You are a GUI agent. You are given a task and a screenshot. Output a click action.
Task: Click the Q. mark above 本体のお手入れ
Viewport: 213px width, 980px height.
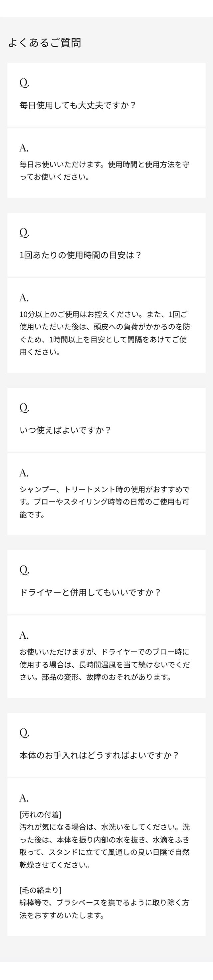(24, 733)
